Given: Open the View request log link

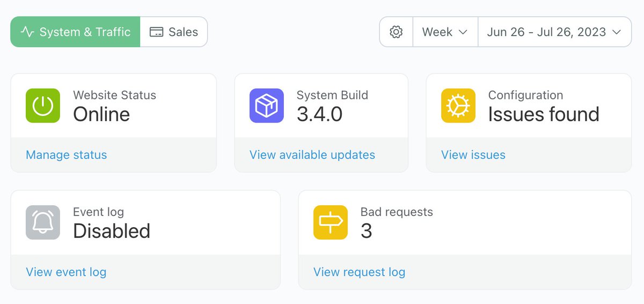Looking at the screenshot, I should click(360, 272).
